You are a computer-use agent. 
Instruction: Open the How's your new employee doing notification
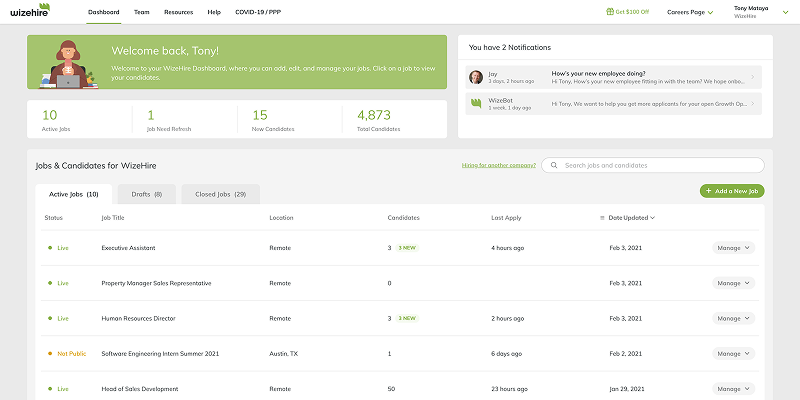click(614, 77)
